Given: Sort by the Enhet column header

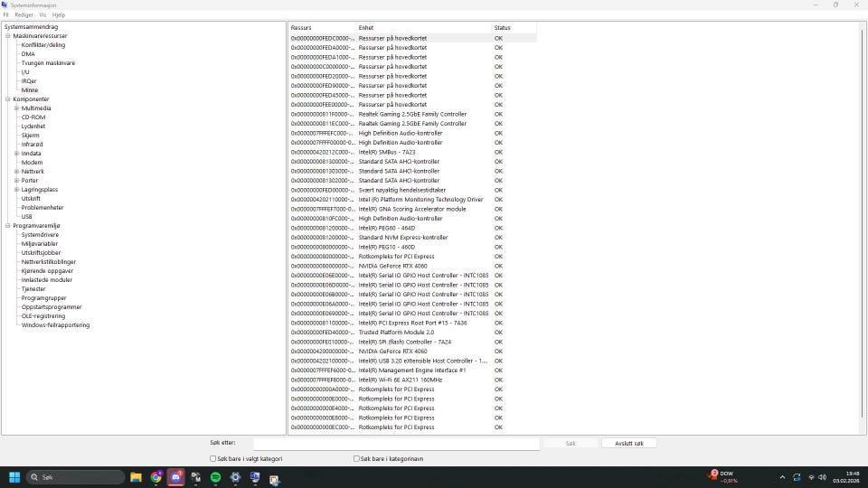Looking at the screenshot, I should point(423,28).
